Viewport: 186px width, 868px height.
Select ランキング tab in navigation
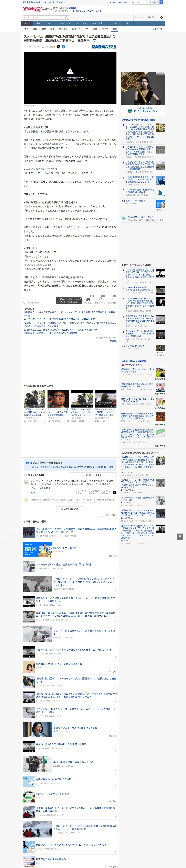(x=115, y=24)
